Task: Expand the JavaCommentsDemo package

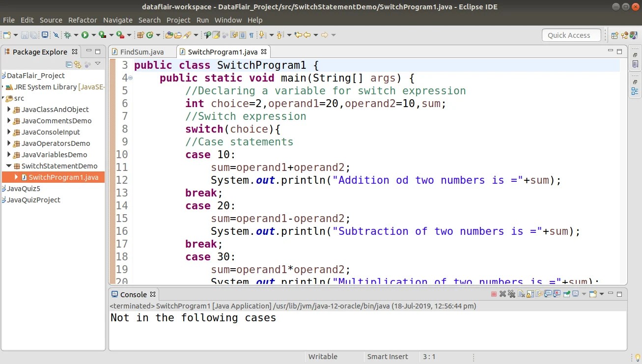Action: [x=9, y=120]
